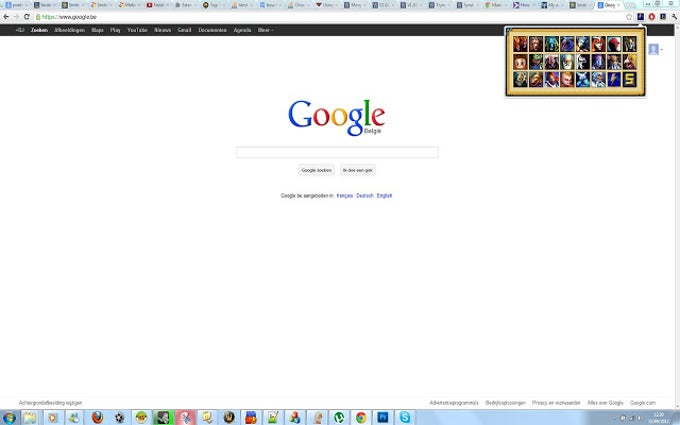The height and width of the screenshot is (425, 680).
Task: Focus the Google search input box
Action: pyautogui.click(x=337, y=152)
